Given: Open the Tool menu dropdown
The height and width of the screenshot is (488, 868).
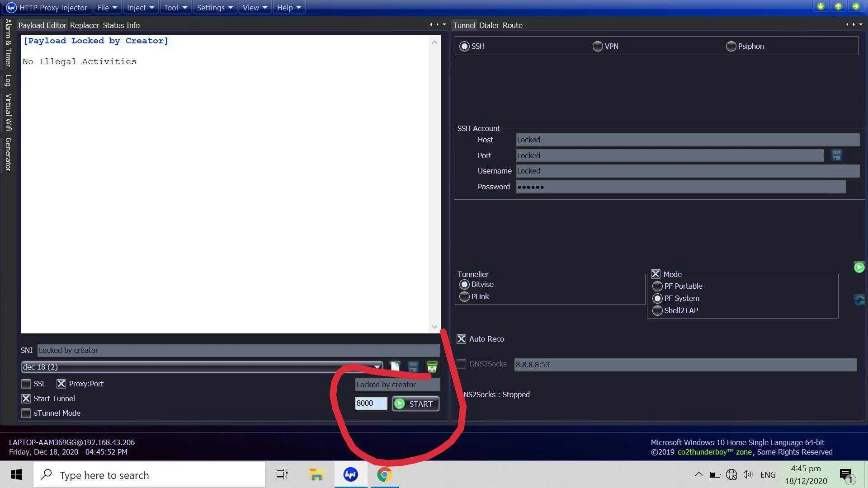Looking at the screenshot, I should click(x=175, y=8).
